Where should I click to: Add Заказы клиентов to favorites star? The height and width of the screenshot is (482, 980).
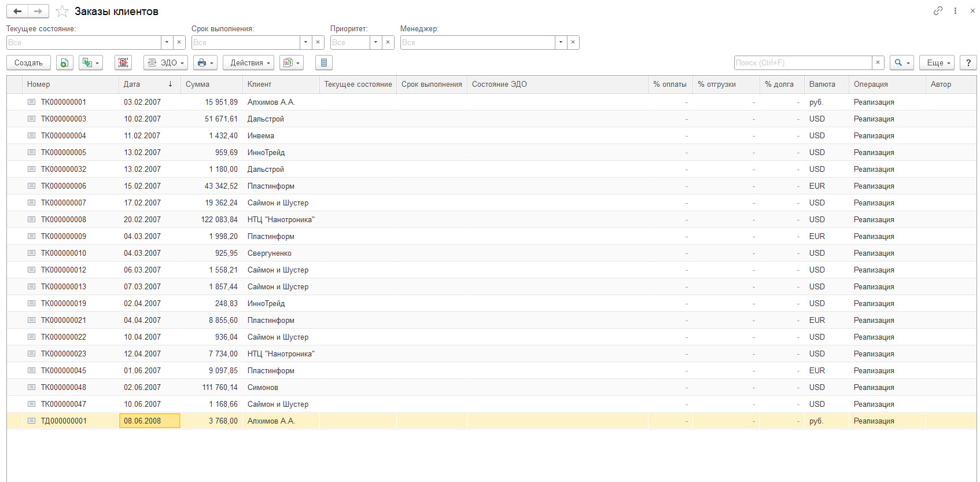pos(62,12)
